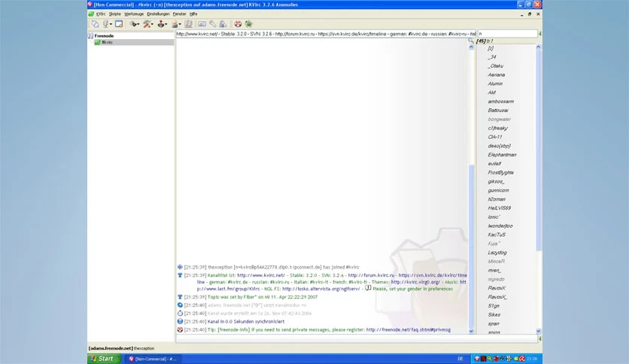This screenshot has height=364, width=629.
Task: Select user Aeriana in the nick list
Action: click(497, 74)
